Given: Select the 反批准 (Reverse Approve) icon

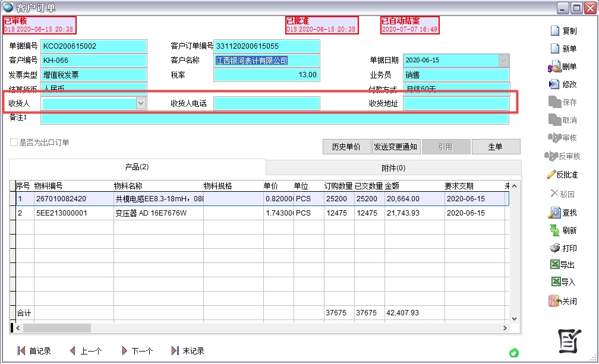Looking at the screenshot, I should tap(565, 174).
